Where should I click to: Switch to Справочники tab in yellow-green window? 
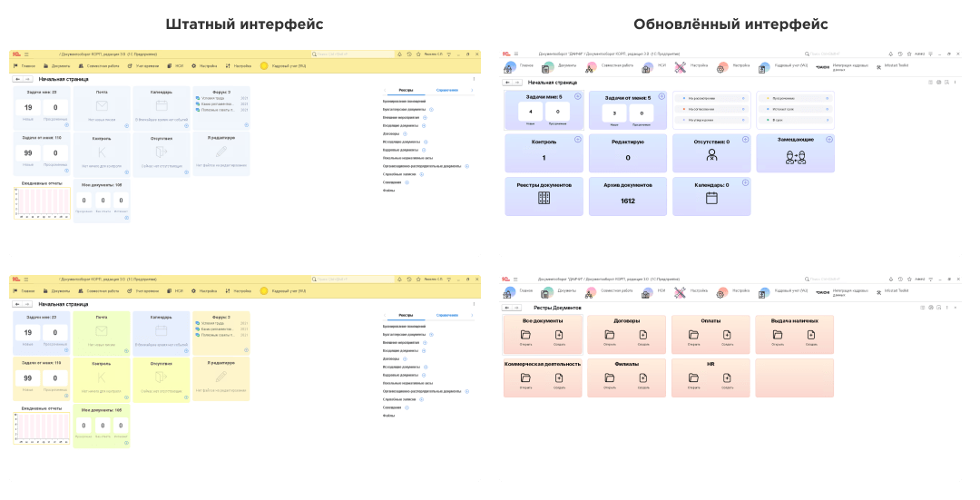446,315
